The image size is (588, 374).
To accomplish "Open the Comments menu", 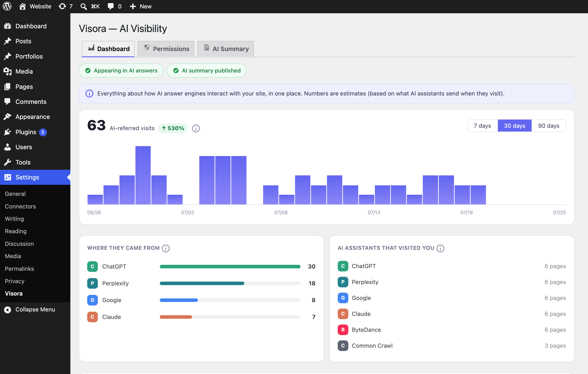I will (35, 102).
